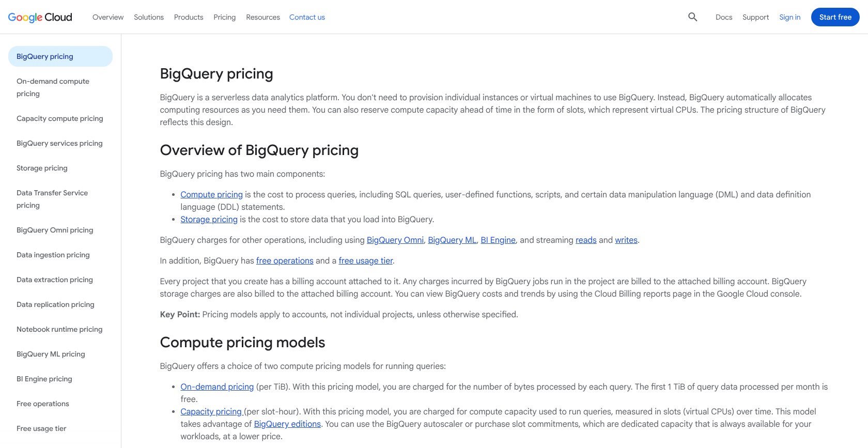Select BigQuery Omni pricing in sidebar
The image size is (868, 448).
60,230
